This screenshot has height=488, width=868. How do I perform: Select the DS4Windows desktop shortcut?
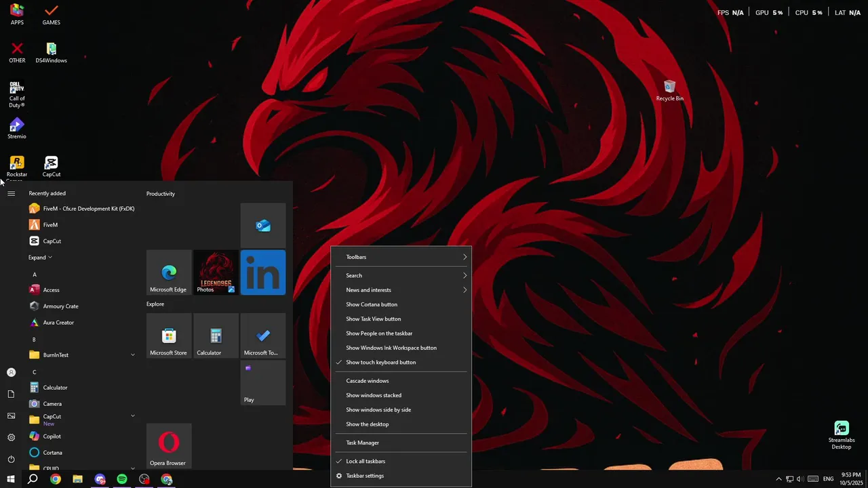51,52
